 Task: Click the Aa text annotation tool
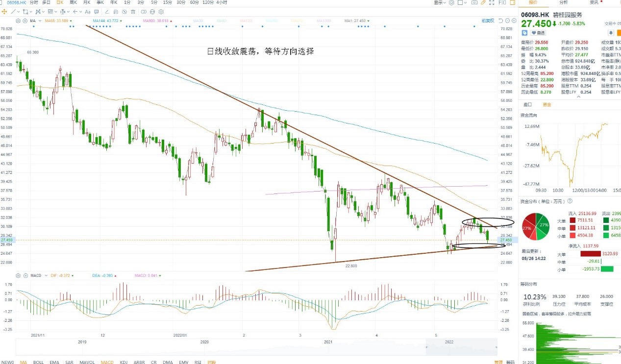point(88,11)
